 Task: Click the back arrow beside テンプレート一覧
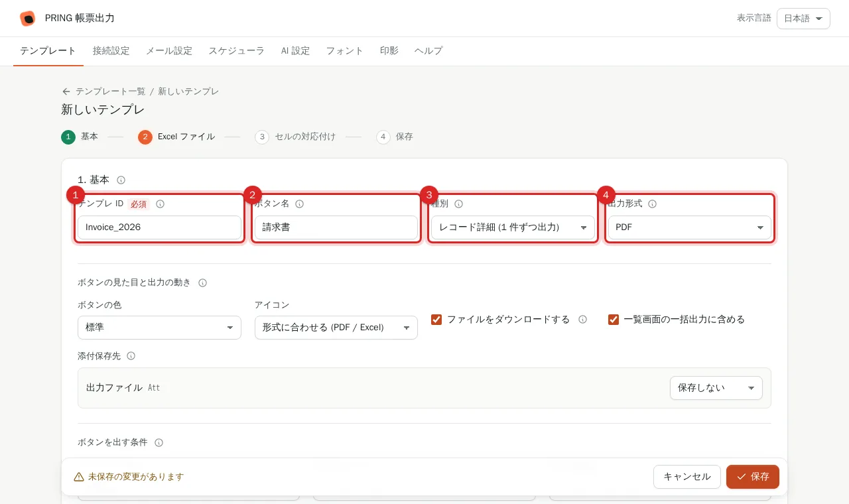(66, 92)
